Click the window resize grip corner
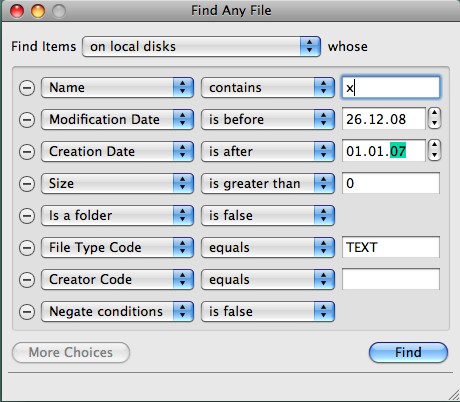Viewport: 460px width, 402px height. (453, 395)
